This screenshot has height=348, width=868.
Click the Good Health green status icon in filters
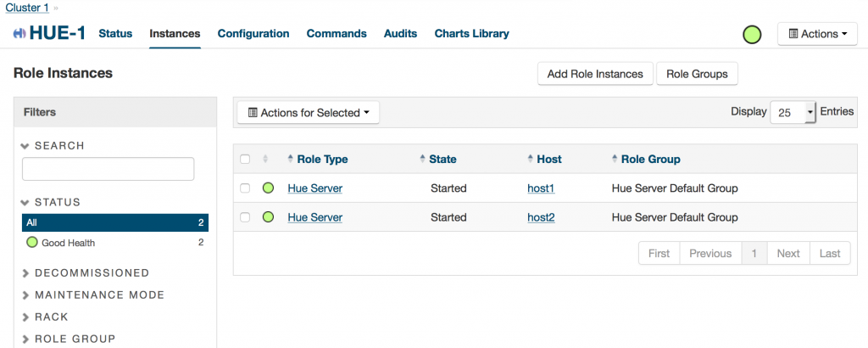coord(32,242)
